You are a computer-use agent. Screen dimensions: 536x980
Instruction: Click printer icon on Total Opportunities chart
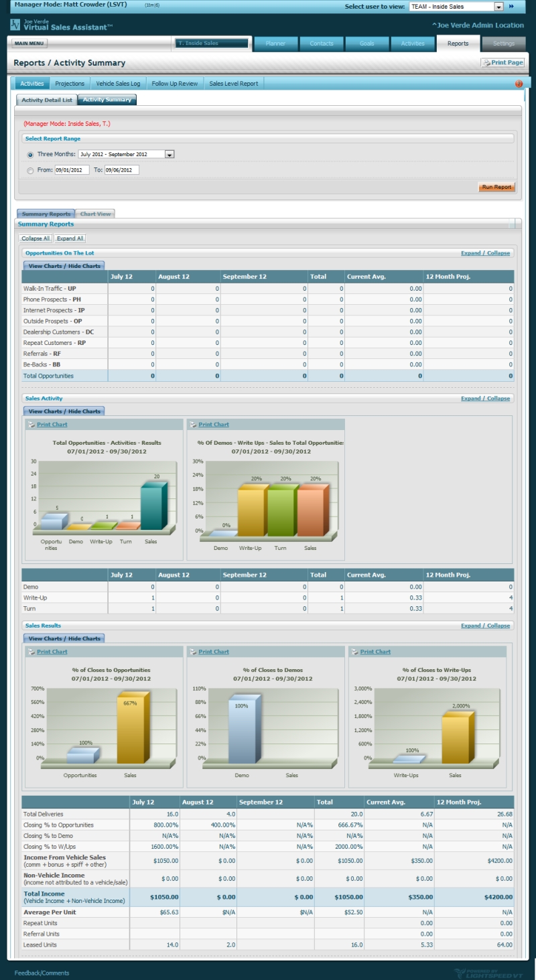[31, 425]
